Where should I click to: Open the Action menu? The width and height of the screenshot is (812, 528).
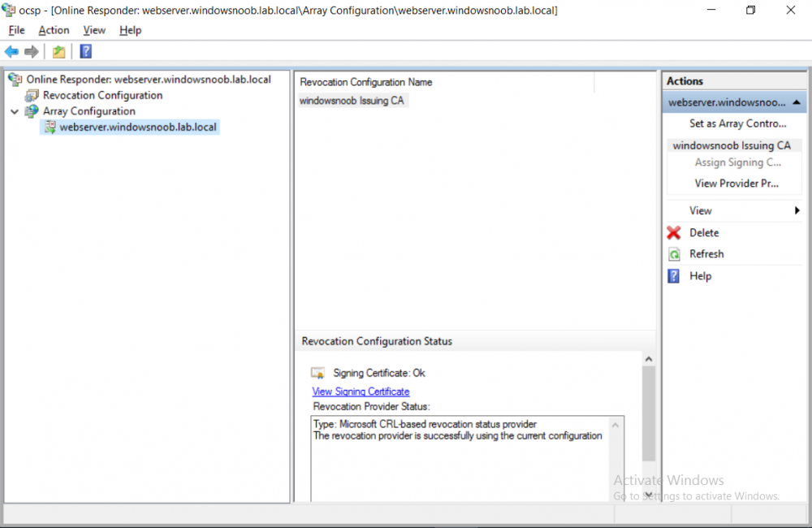[54, 30]
